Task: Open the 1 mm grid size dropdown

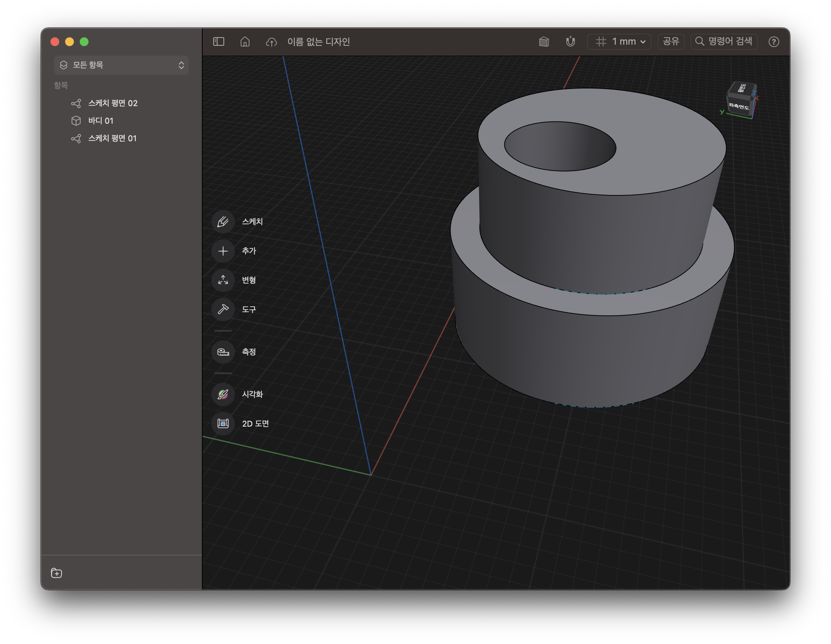Action: [x=620, y=41]
